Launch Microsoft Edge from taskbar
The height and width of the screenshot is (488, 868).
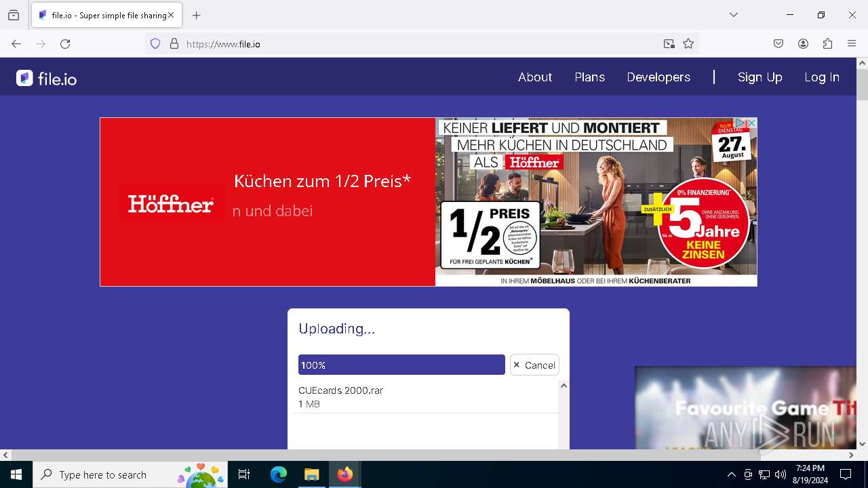tap(279, 474)
